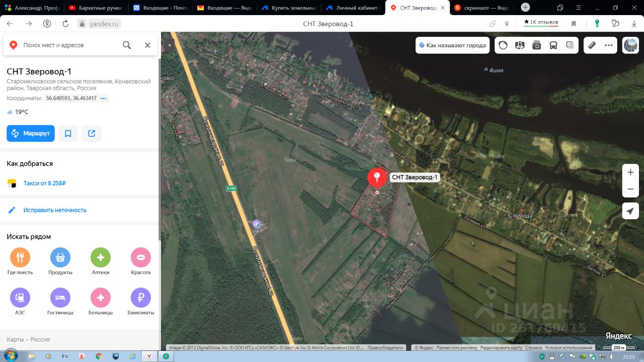This screenshot has width=644, height=362.
Task: Build a route with Маршрут button
Action: 31,133
